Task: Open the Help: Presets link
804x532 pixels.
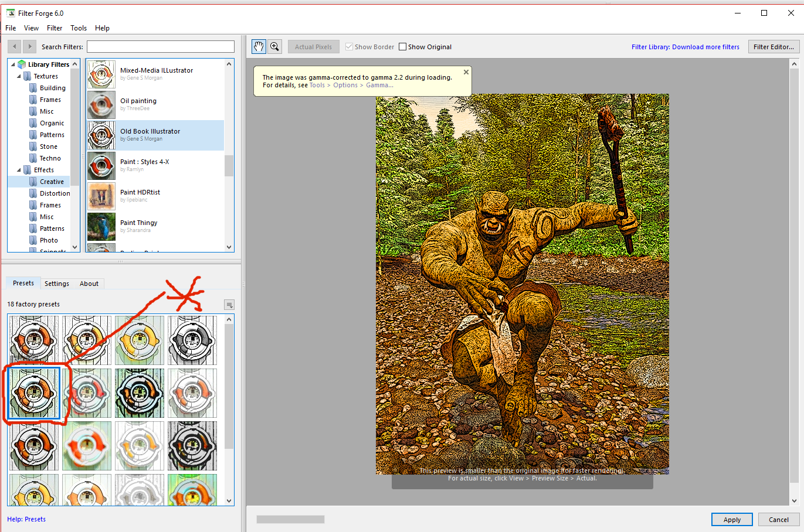Action: click(x=26, y=519)
